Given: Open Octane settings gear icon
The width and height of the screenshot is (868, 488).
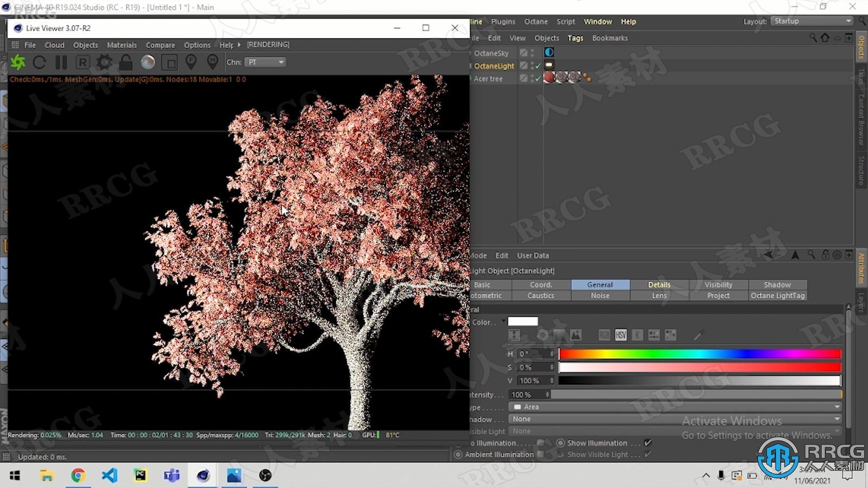Looking at the screenshot, I should click(x=104, y=62).
